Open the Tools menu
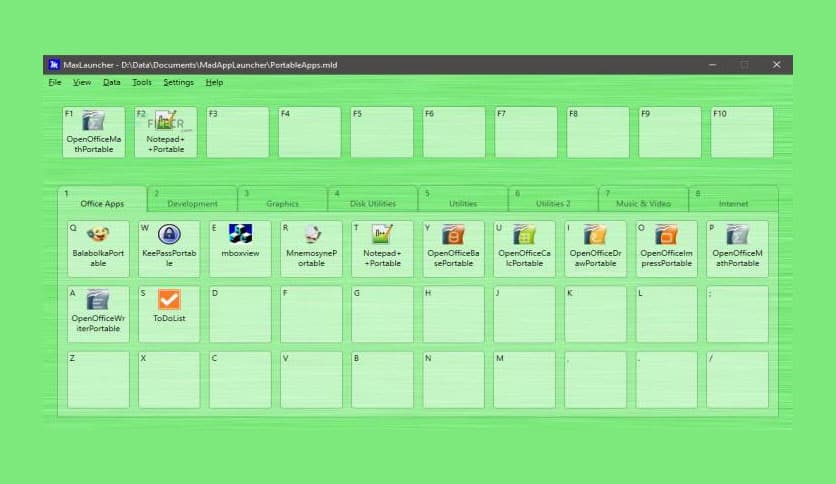The image size is (836, 484). point(142,82)
